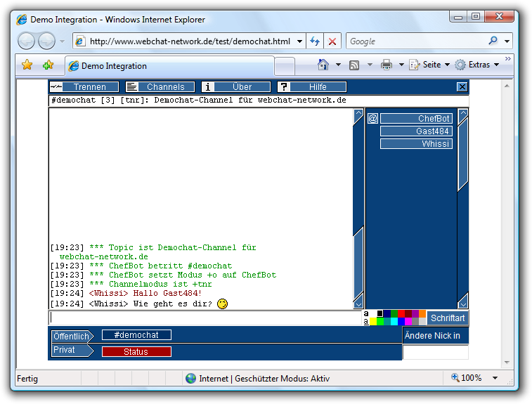Open the Über info button
This screenshot has height=404, width=532.
coord(236,87)
